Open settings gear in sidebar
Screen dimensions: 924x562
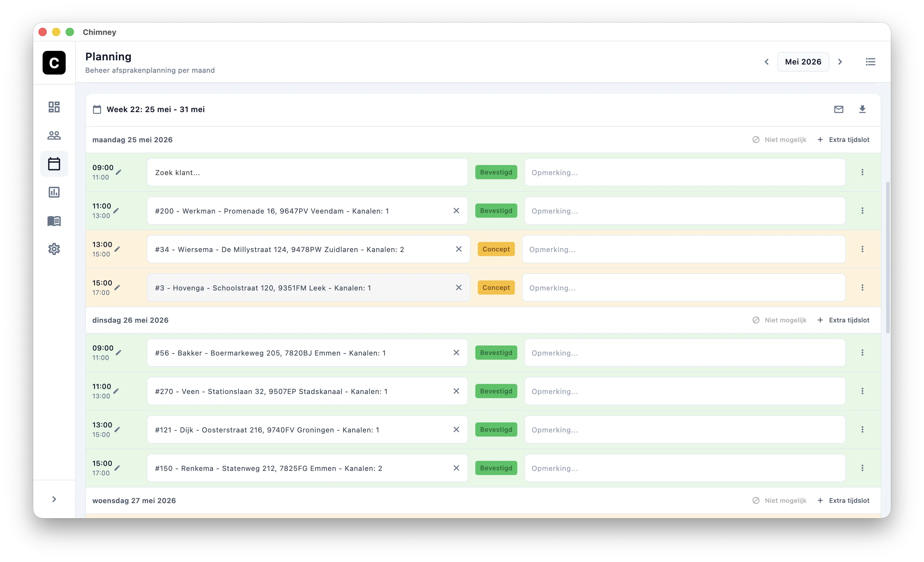pyautogui.click(x=54, y=249)
